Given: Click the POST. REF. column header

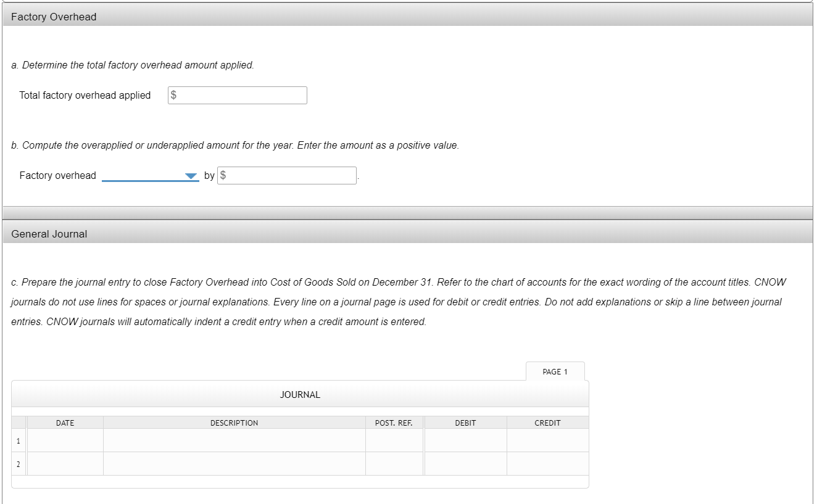Looking at the screenshot, I should 394,423.
